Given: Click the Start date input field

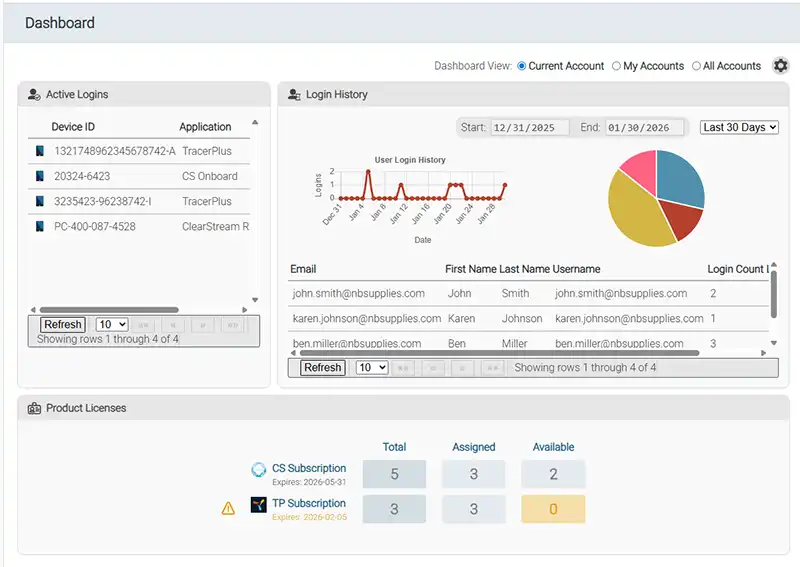Looking at the screenshot, I should (x=529, y=128).
